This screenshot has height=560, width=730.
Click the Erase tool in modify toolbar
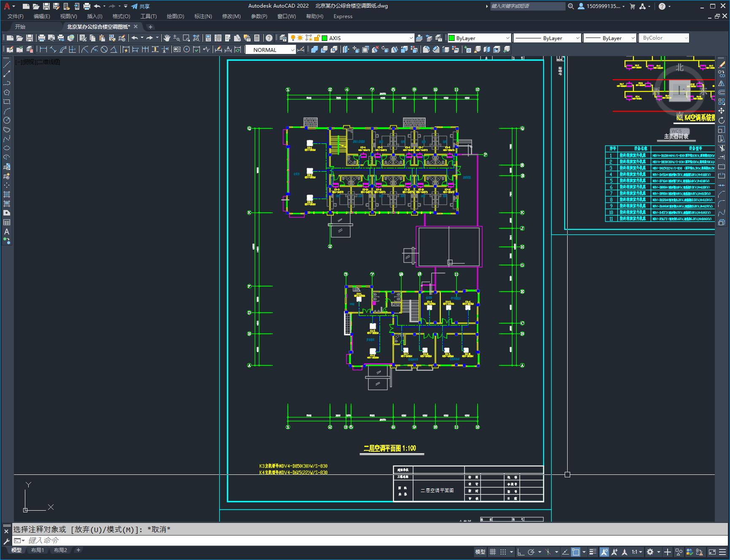click(722, 65)
